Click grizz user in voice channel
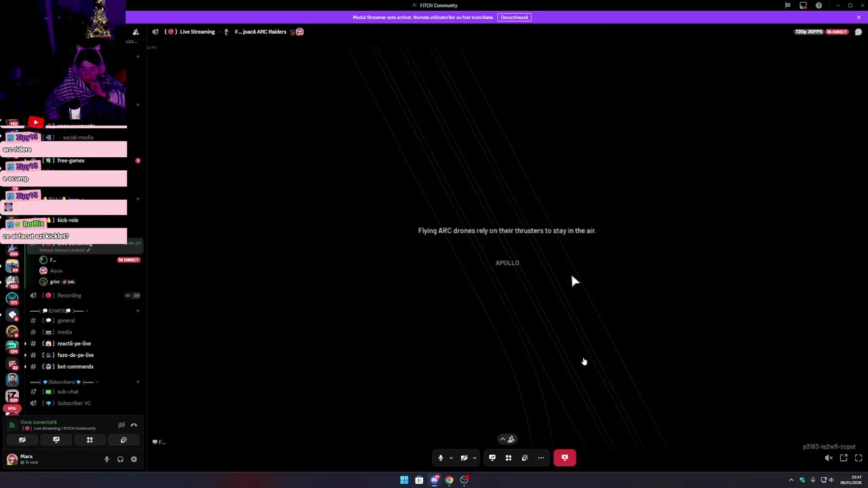868x488 pixels. (x=58, y=282)
